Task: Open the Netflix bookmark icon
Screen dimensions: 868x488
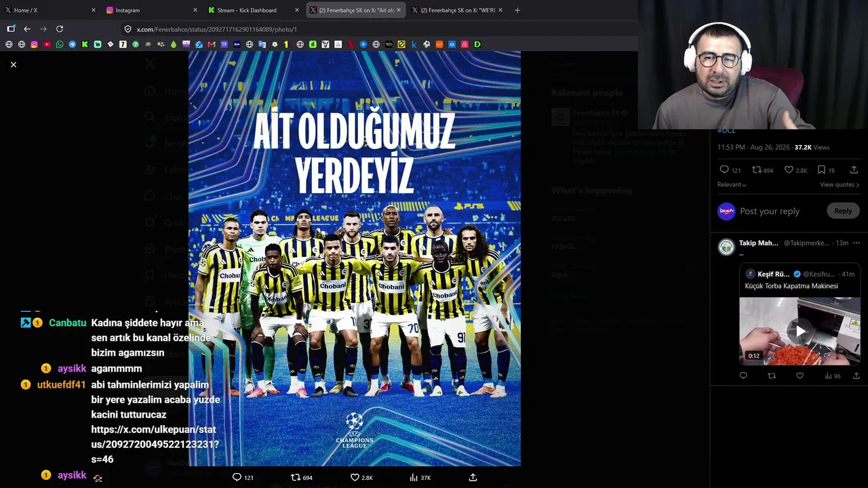Action: (x=350, y=44)
